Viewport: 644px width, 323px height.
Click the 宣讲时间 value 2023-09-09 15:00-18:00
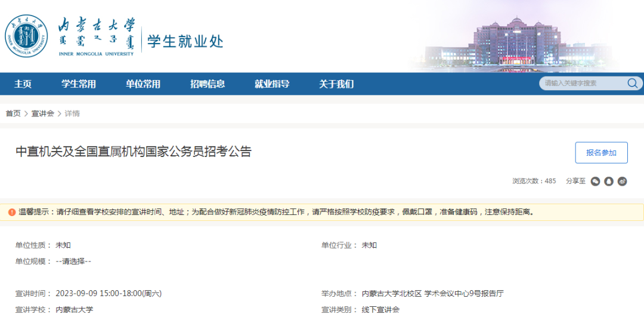[109, 293]
